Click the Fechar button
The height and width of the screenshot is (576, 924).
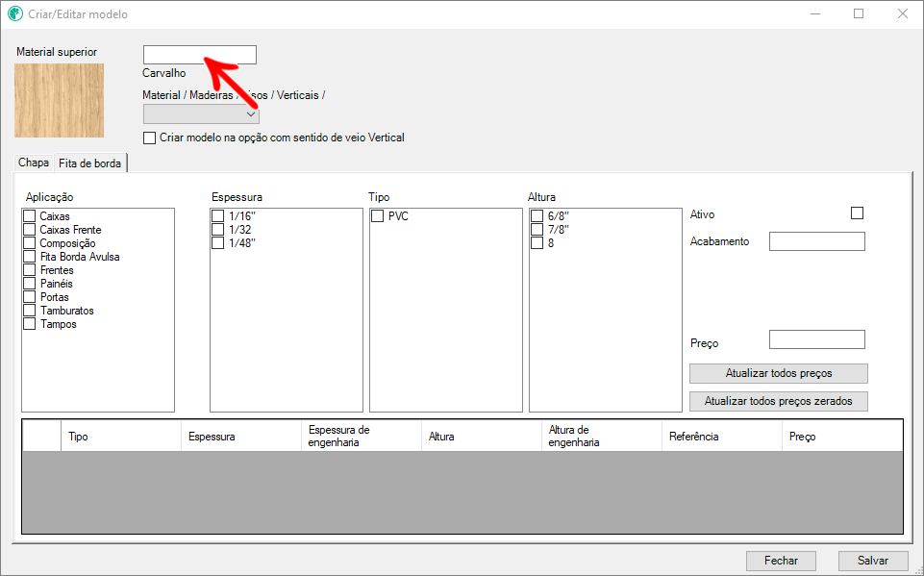coord(781,561)
